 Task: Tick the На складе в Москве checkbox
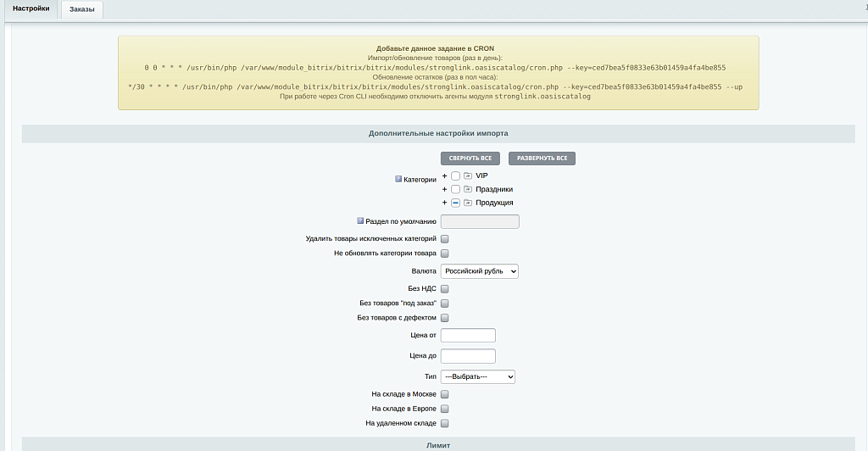click(445, 394)
